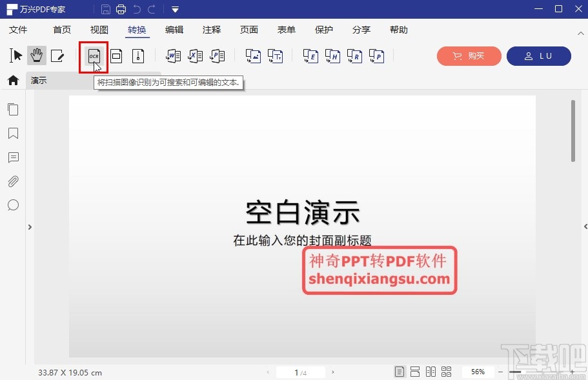The image size is (588, 380).
Task: Enable two-page side-by-side view
Action: click(x=431, y=371)
